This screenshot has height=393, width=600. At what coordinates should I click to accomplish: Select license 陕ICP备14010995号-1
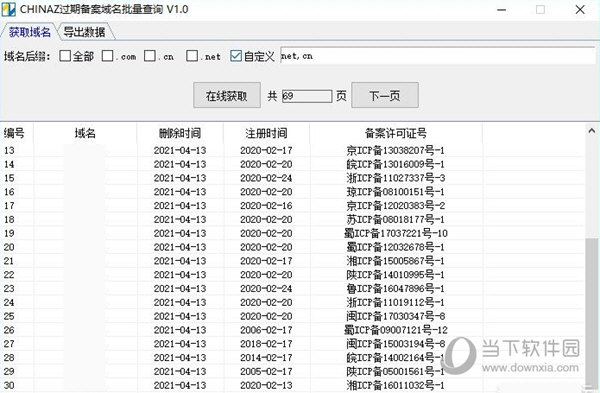click(x=396, y=275)
